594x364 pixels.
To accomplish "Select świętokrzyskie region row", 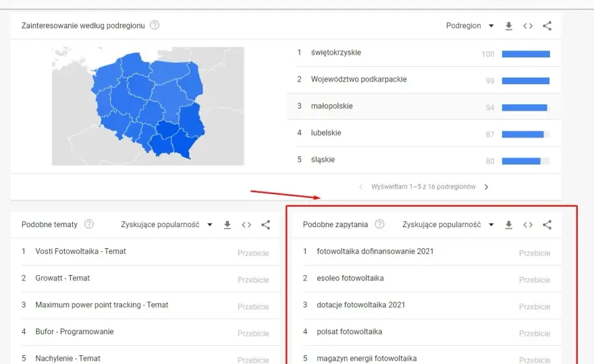I will [423, 53].
